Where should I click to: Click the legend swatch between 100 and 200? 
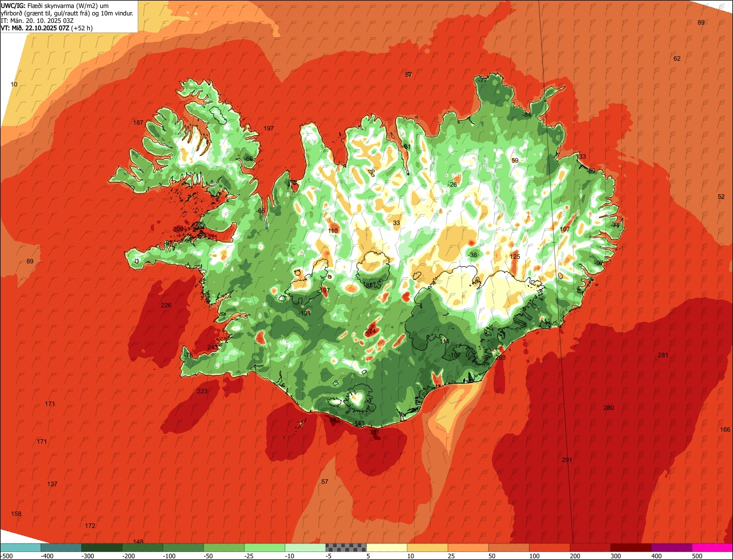point(549,547)
